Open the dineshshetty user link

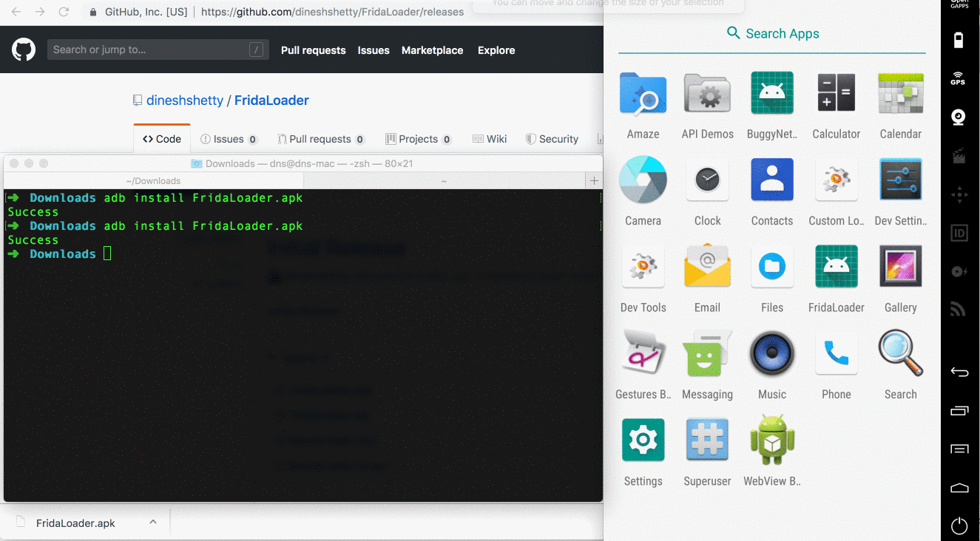[x=185, y=101]
